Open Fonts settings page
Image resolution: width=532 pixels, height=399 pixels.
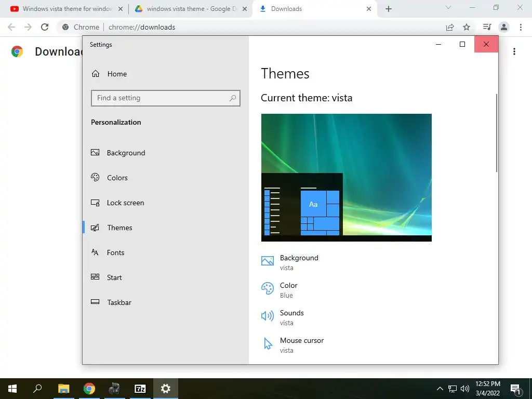pos(107,253)
